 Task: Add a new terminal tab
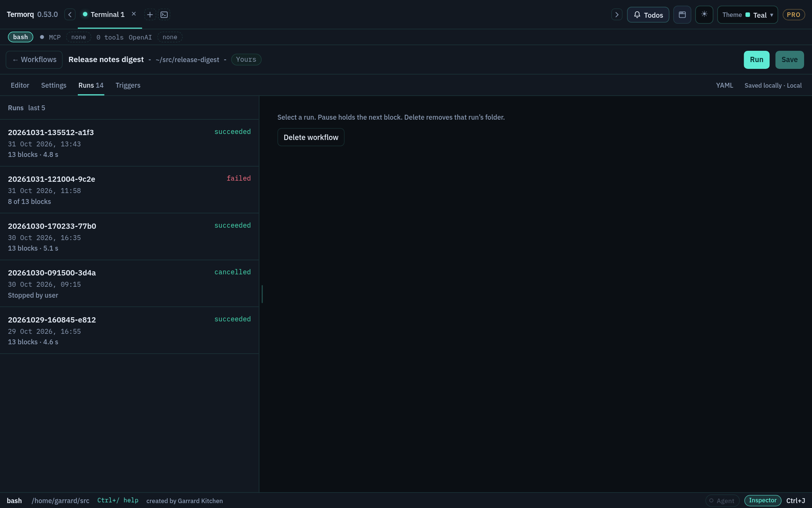(x=150, y=15)
